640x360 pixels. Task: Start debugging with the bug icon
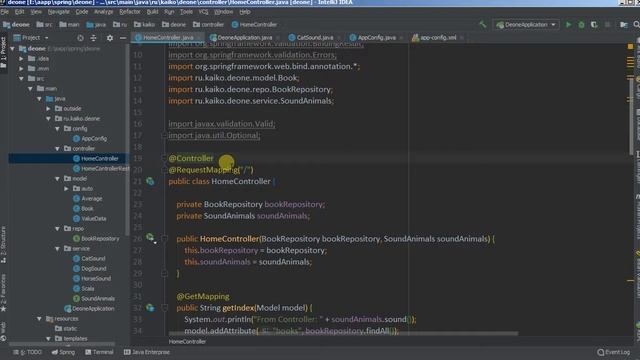[x=581, y=25]
